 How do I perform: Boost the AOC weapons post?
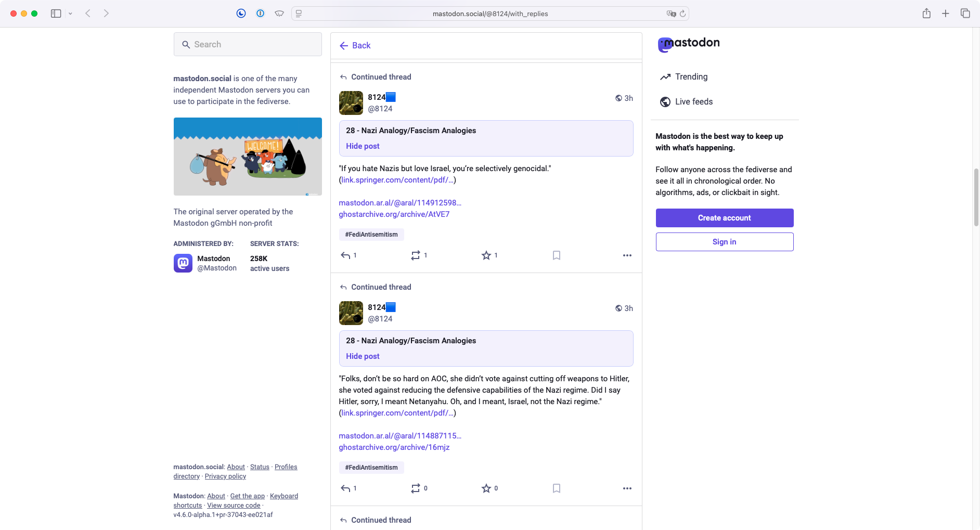pos(416,488)
